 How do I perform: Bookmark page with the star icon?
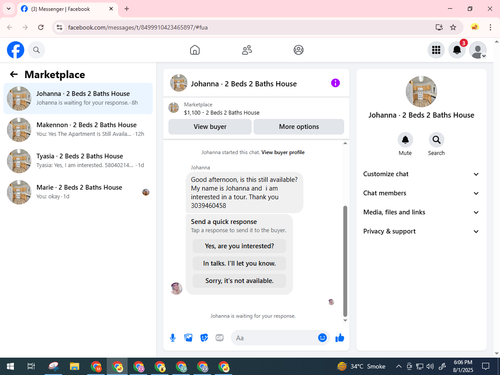[453, 27]
